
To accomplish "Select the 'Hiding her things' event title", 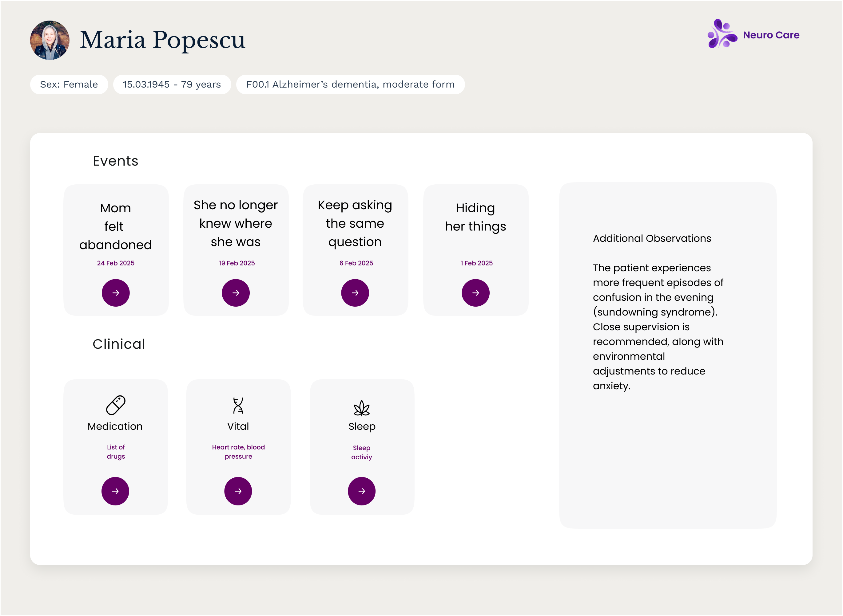I will [475, 217].
